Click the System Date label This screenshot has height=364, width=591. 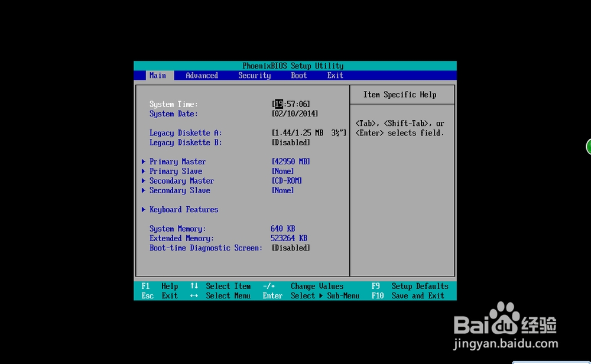(173, 114)
